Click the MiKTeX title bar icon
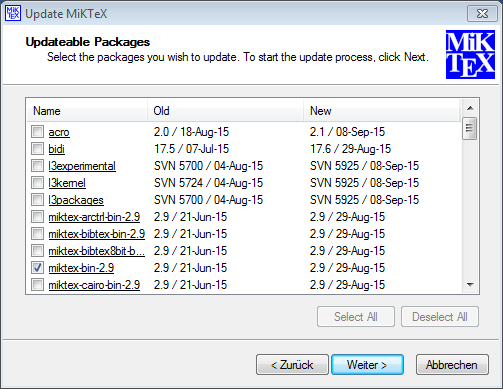The image size is (503, 389). tap(13, 13)
